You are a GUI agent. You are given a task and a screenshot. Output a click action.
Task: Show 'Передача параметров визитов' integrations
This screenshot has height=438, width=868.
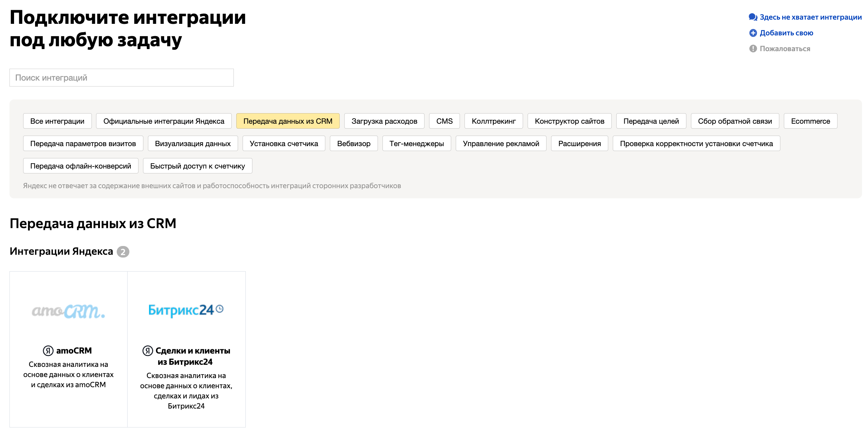click(83, 143)
